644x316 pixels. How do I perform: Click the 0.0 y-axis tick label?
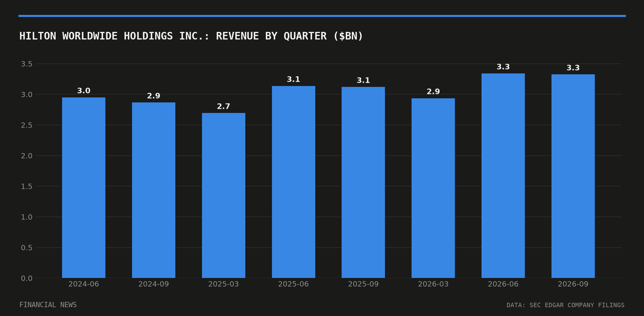(x=27, y=278)
